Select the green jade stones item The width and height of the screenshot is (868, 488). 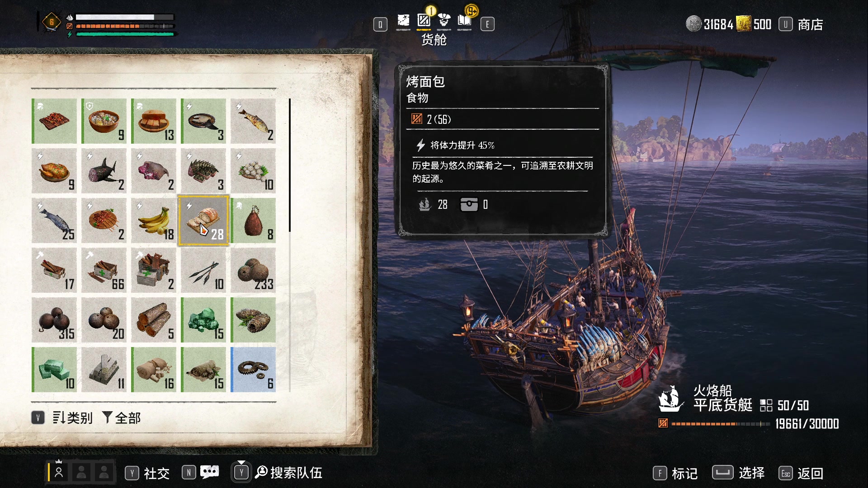203,320
